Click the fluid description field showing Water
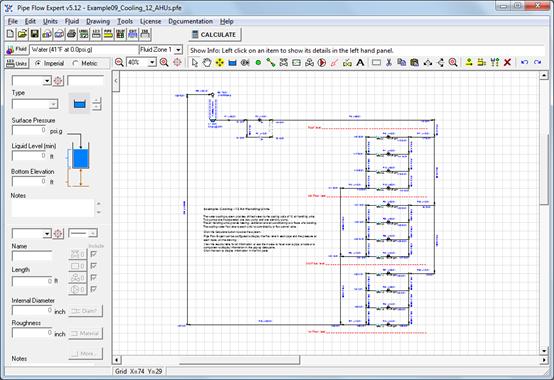This screenshot has height=380, width=554. point(84,50)
